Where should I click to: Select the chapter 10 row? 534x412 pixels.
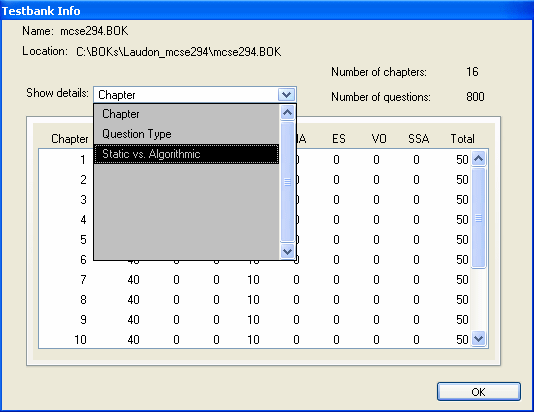(x=254, y=340)
